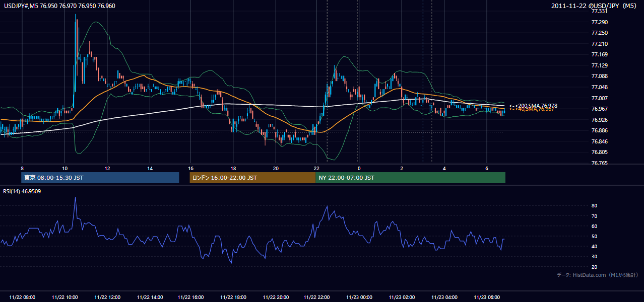This screenshot has width=644, height=302.
Task: Click hour 14 on price chart time axis
Action: [150, 168]
